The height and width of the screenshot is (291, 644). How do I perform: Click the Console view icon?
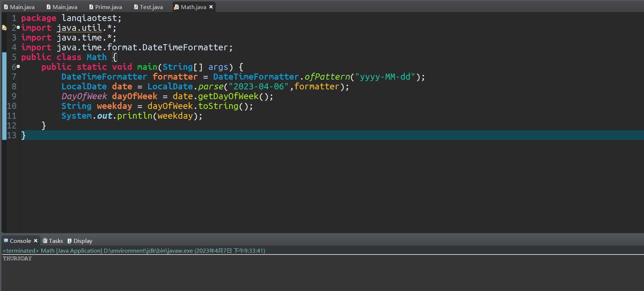coord(6,241)
